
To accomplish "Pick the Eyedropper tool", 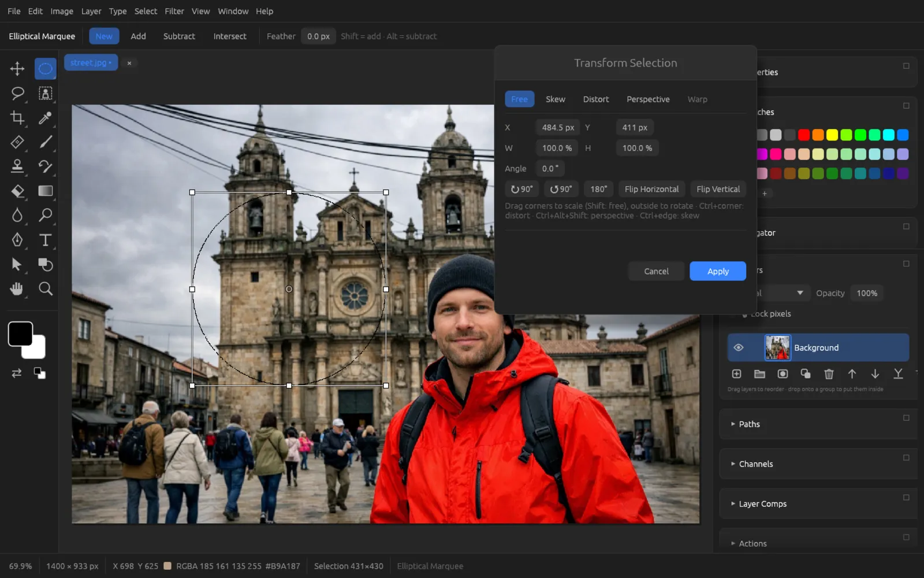I will [45, 118].
